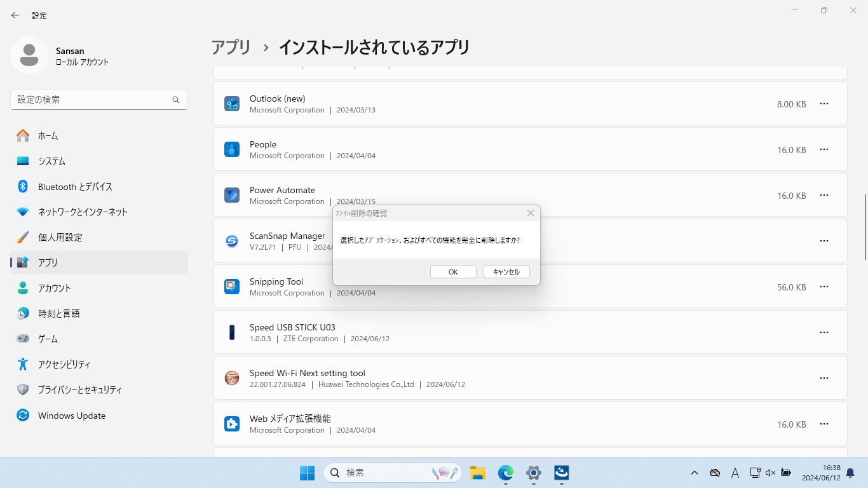Open ゲーム settings
Screen dimensions: 868x488
(99, 339)
